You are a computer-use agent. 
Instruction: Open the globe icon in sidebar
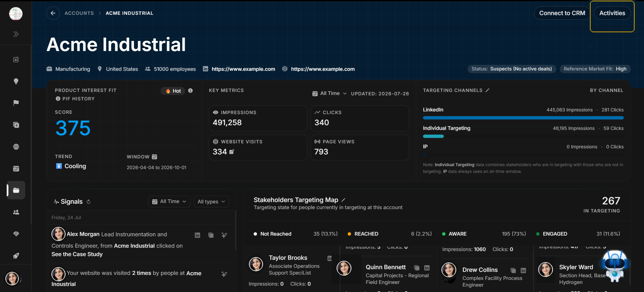tap(16, 147)
